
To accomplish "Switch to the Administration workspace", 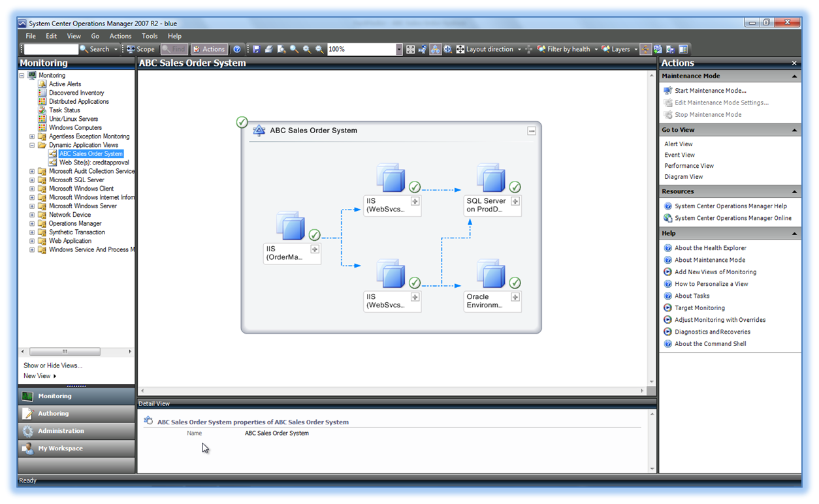I will [77, 431].
